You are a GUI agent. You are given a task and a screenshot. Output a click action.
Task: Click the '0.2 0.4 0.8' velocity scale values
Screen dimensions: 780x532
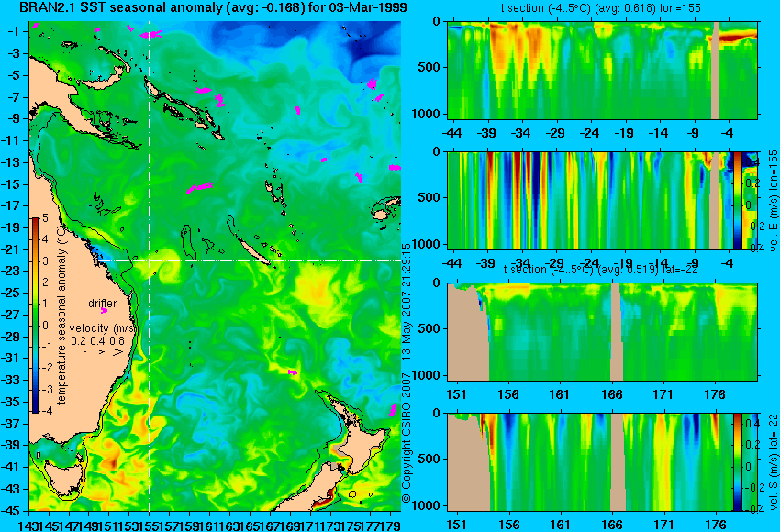tap(98, 340)
